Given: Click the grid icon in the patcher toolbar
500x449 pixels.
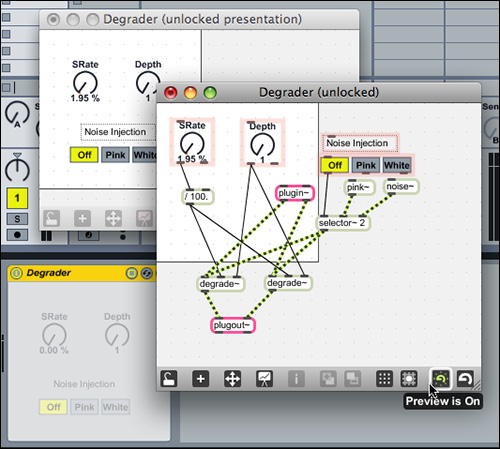Looking at the screenshot, I should click(384, 379).
